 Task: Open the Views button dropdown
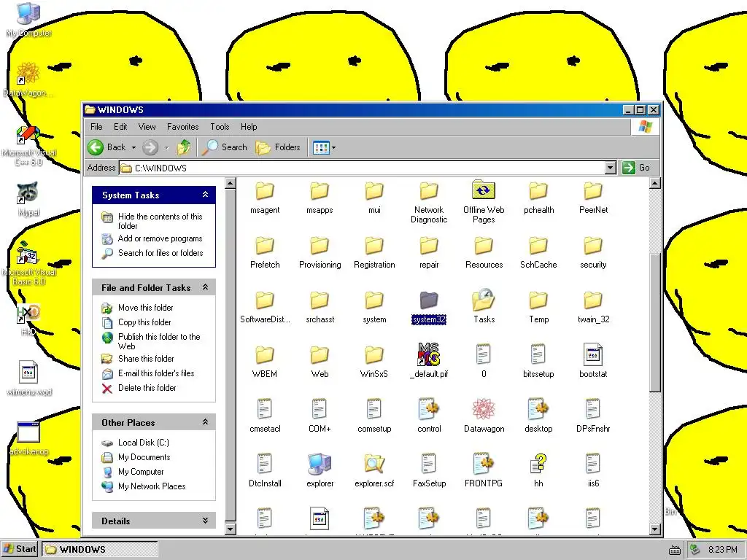pyautogui.click(x=333, y=147)
